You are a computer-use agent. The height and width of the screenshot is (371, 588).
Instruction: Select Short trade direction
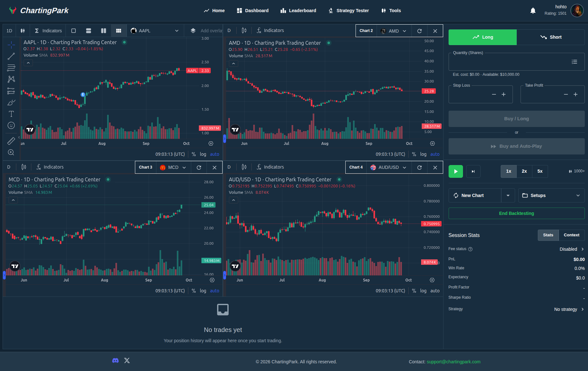point(551,37)
